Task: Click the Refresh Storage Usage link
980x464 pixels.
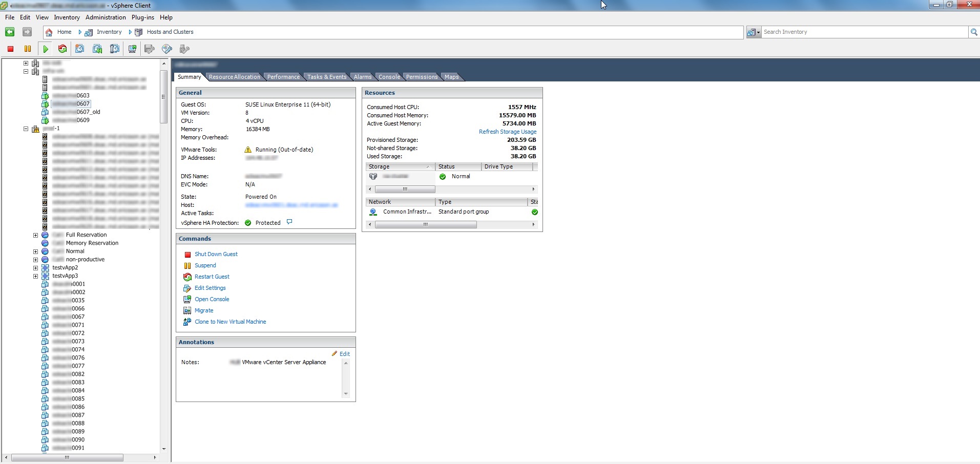Action: [x=508, y=132]
